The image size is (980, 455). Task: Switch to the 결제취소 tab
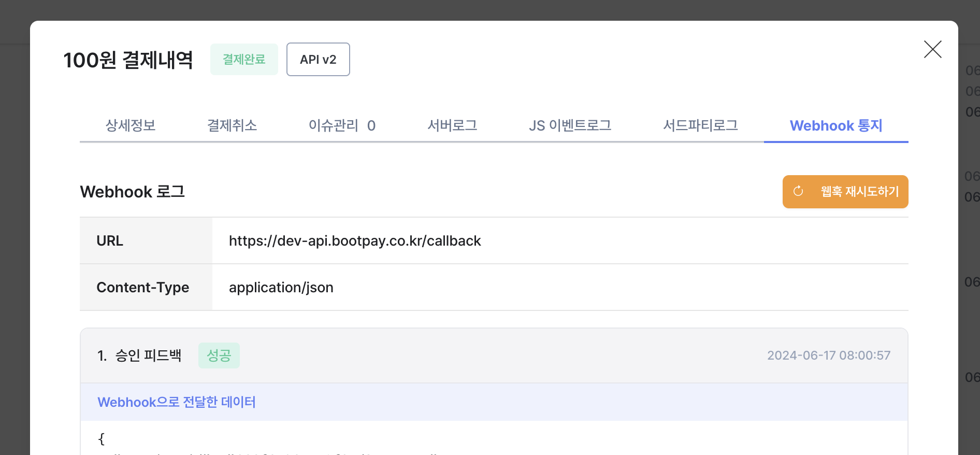click(x=232, y=125)
